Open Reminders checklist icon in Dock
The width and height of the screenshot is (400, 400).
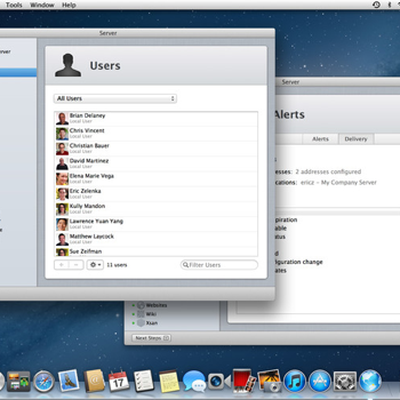click(144, 381)
